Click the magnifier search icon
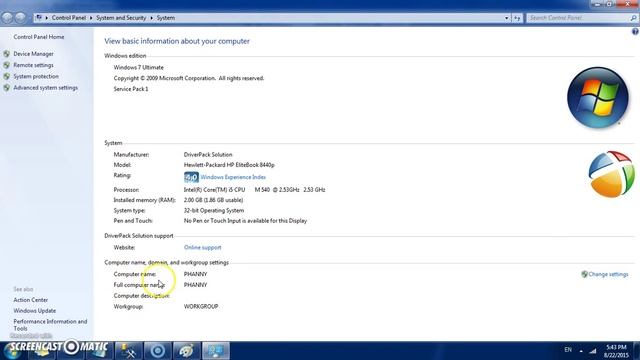Viewport: 640px width, 360px height. [633, 18]
